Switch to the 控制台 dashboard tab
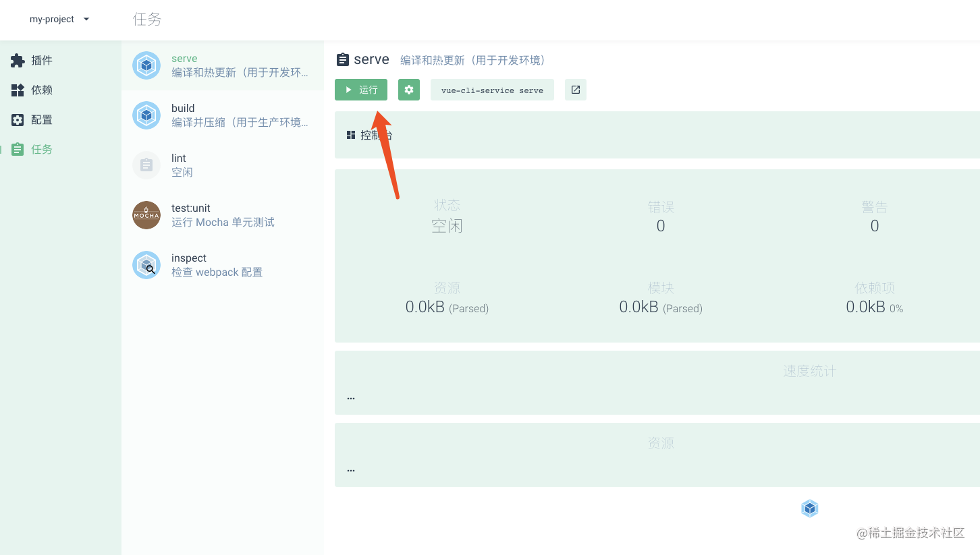 [x=369, y=135]
